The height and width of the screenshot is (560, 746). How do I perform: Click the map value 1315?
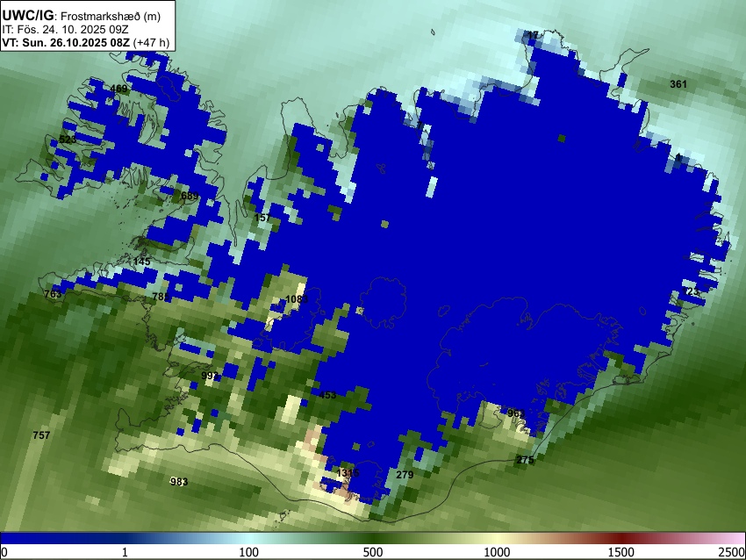(348, 473)
